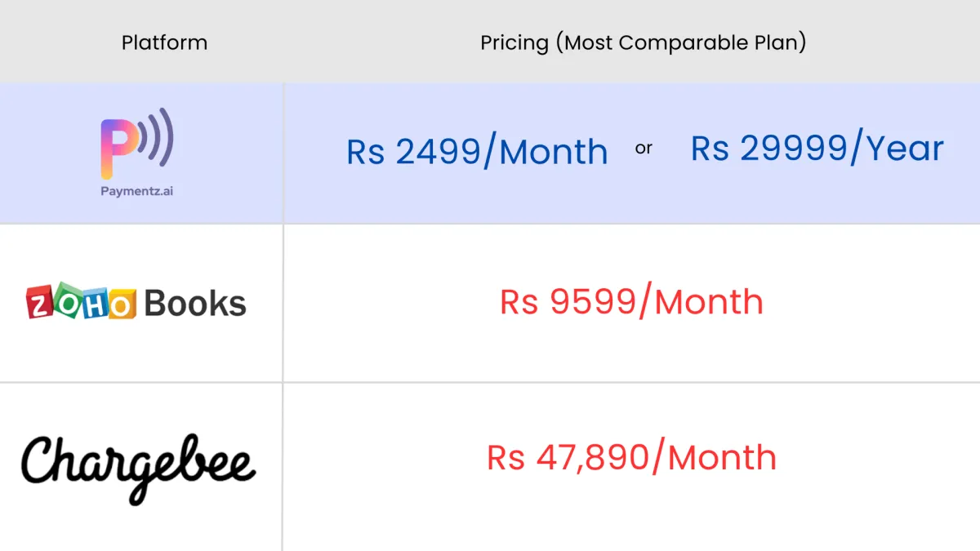Viewport: 980px width, 551px height.
Task: Click the capital C of Chargebee logo
Action: (41, 462)
